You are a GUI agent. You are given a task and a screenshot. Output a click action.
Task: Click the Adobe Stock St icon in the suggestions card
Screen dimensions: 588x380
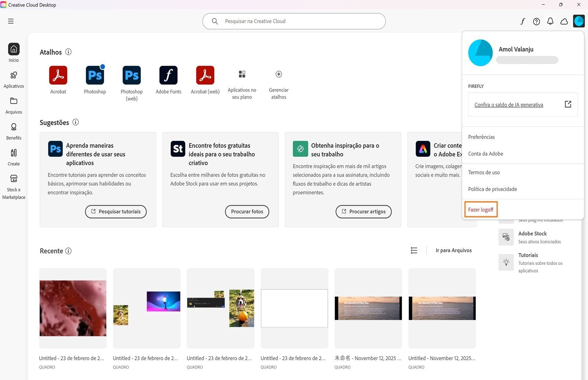178,149
